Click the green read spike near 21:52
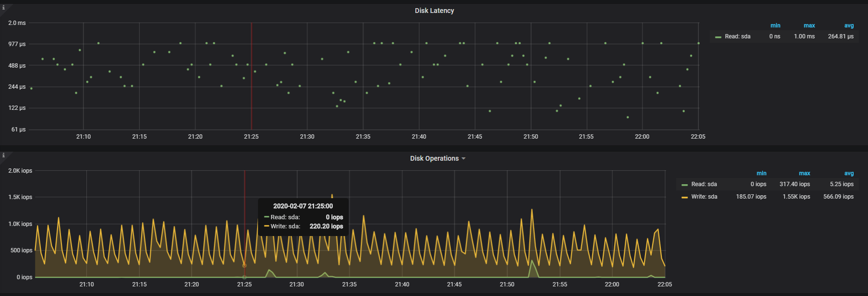 point(531,261)
